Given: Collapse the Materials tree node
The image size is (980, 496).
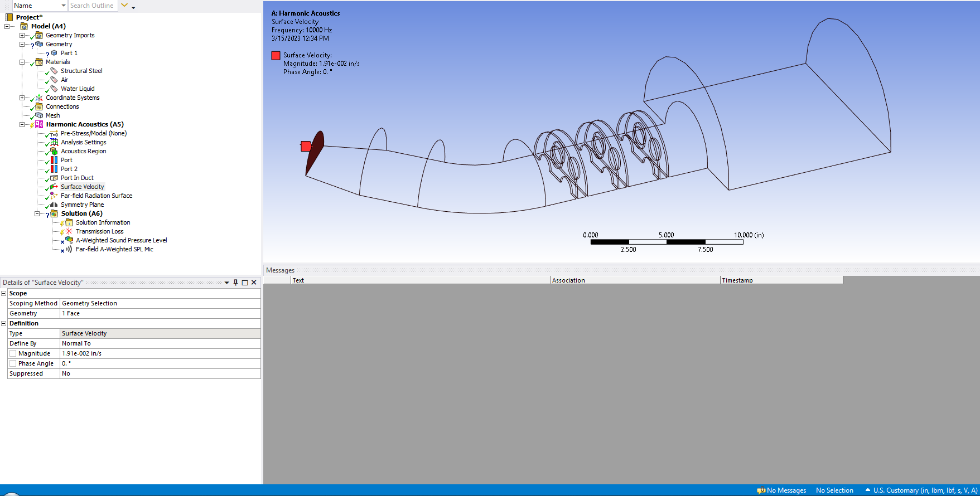Looking at the screenshot, I should click(x=22, y=62).
